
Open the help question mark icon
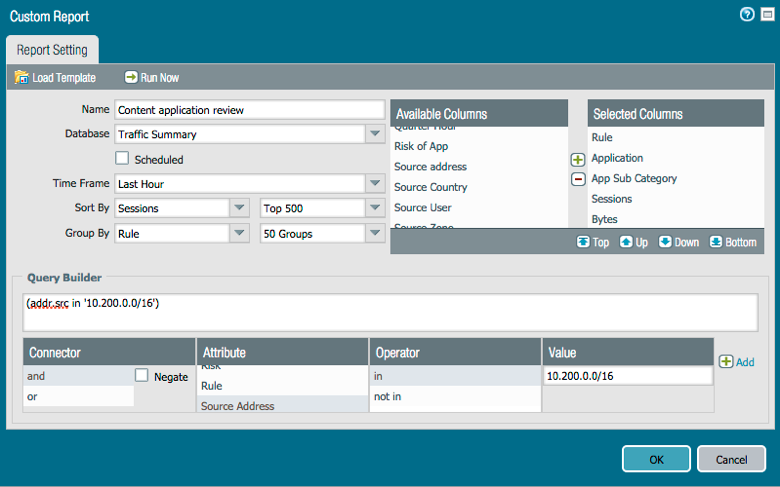point(746,15)
